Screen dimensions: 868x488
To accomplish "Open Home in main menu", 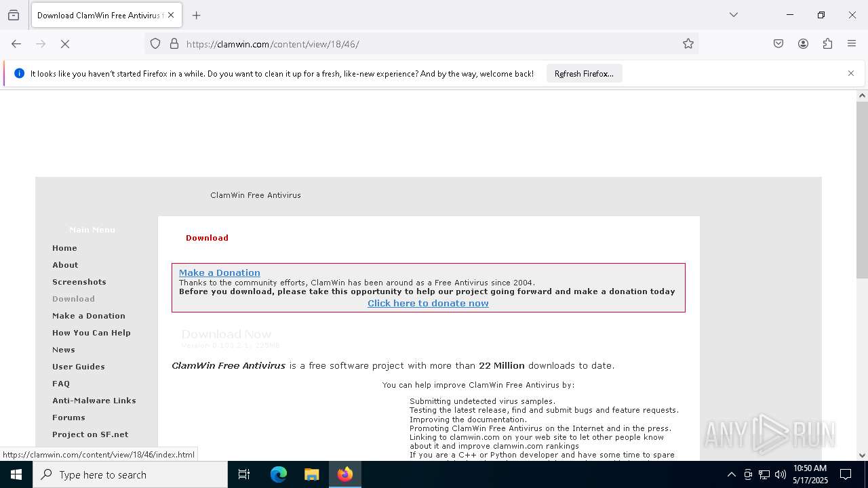I will point(64,248).
